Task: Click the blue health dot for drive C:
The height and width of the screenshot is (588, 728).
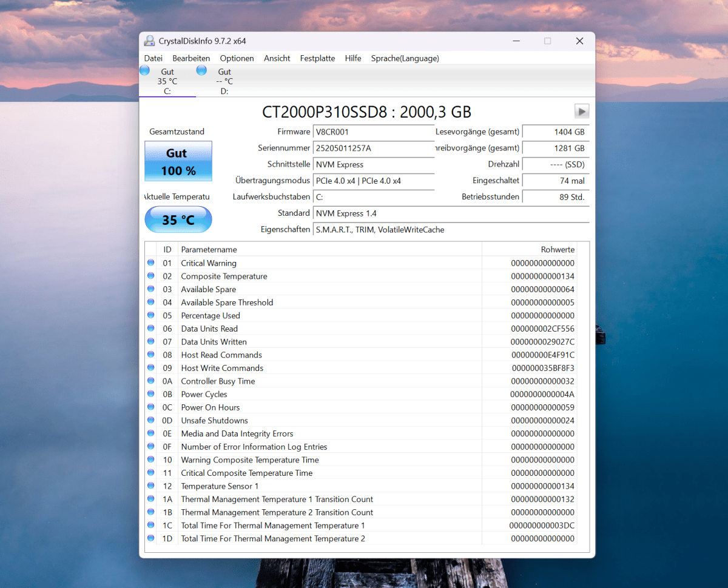Action: click(x=144, y=70)
